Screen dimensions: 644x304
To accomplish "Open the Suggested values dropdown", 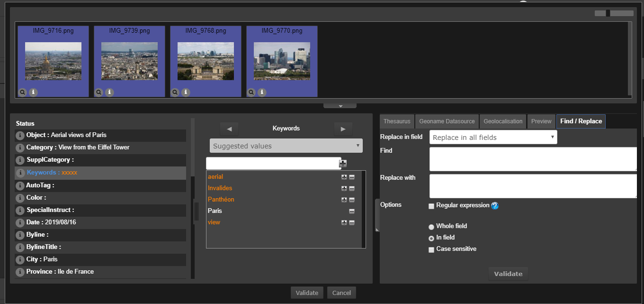I will (286, 146).
